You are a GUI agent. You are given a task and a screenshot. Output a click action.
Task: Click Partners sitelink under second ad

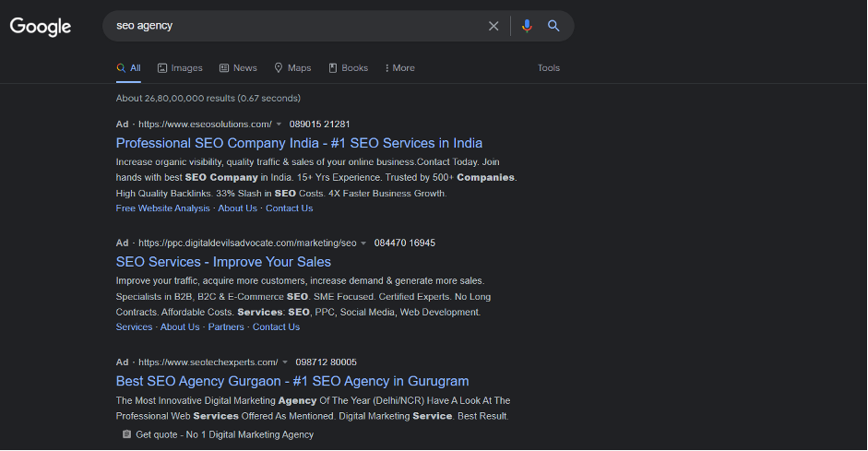226,327
